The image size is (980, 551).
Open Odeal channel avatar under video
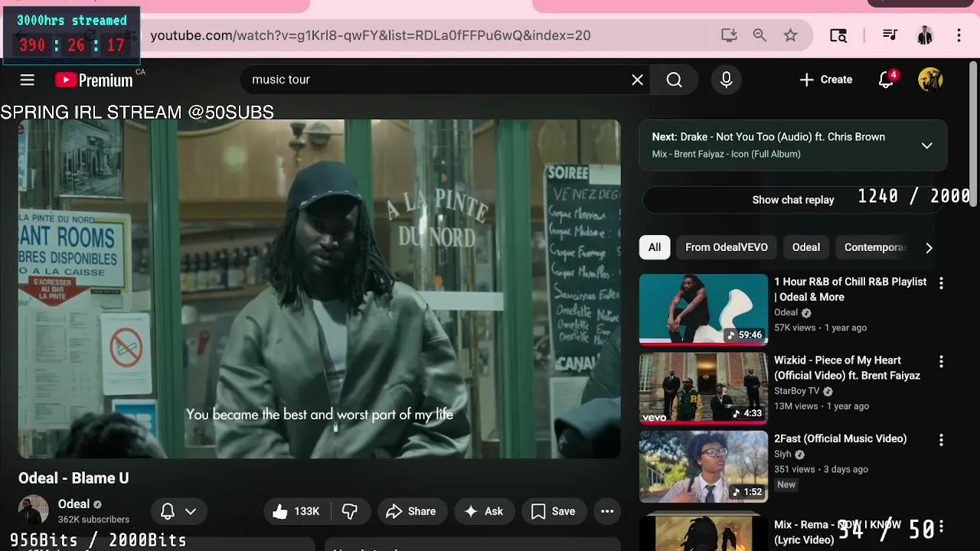pos(34,511)
